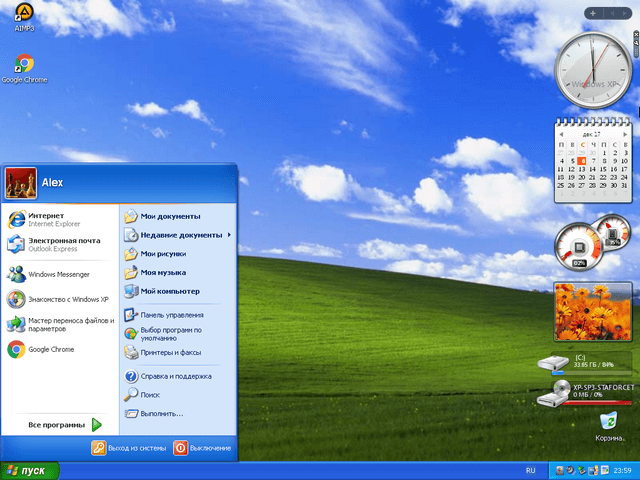Open the Корзина recycle bin icon
Image resolution: width=640 pixels, height=480 pixels.
pyautogui.click(x=606, y=422)
